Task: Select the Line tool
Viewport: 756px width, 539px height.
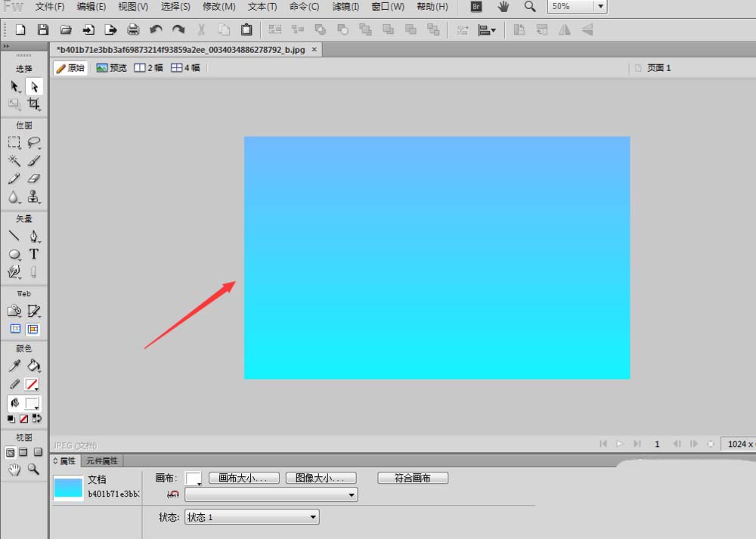Action: pos(14,236)
